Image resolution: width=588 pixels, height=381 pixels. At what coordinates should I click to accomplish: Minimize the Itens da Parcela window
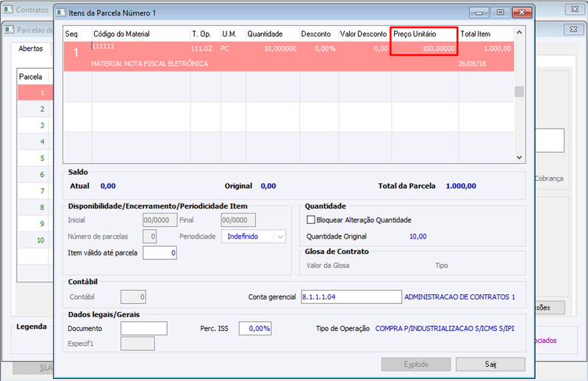(479, 12)
